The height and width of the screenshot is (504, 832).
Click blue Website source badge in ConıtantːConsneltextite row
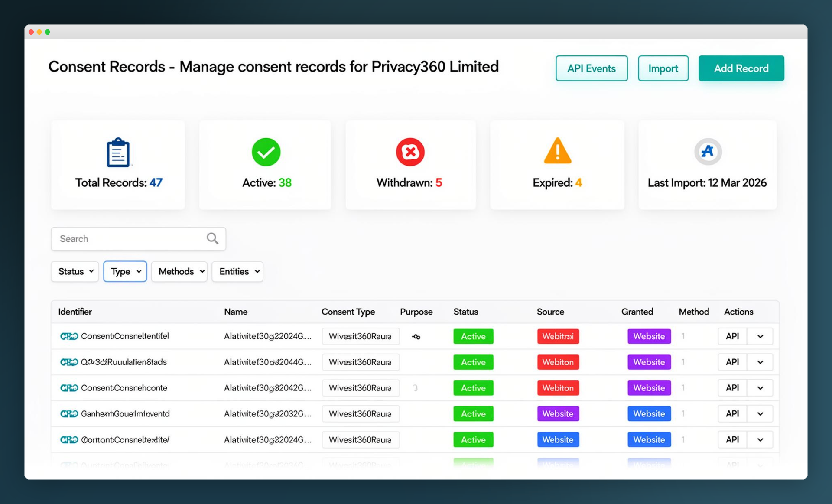point(558,439)
